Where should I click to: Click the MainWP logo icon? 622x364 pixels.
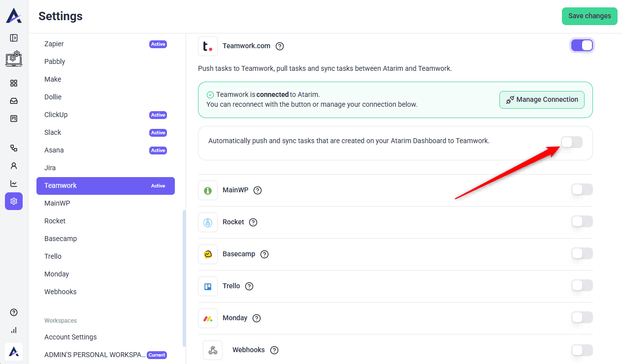208,190
